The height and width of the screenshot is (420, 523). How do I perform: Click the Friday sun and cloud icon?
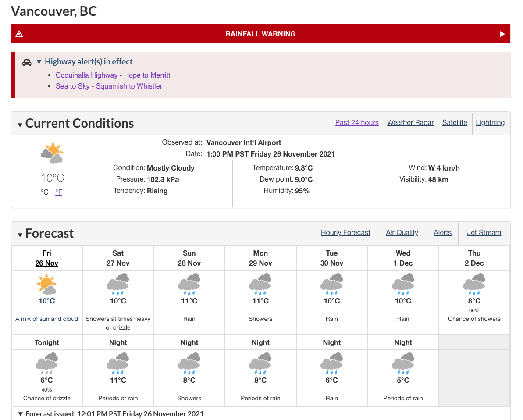tap(47, 284)
